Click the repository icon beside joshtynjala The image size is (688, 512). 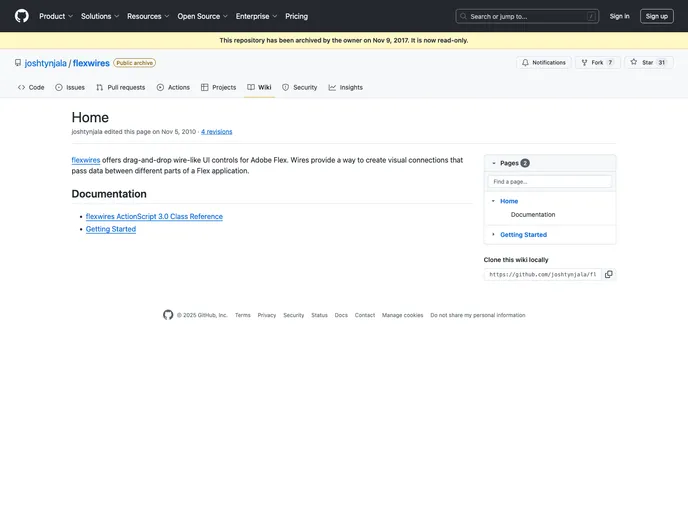click(18, 63)
